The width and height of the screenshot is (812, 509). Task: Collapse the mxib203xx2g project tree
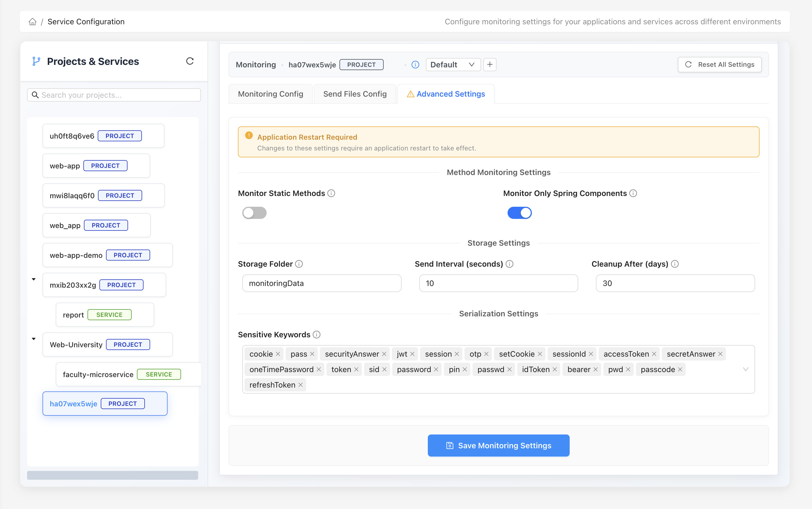click(33, 279)
